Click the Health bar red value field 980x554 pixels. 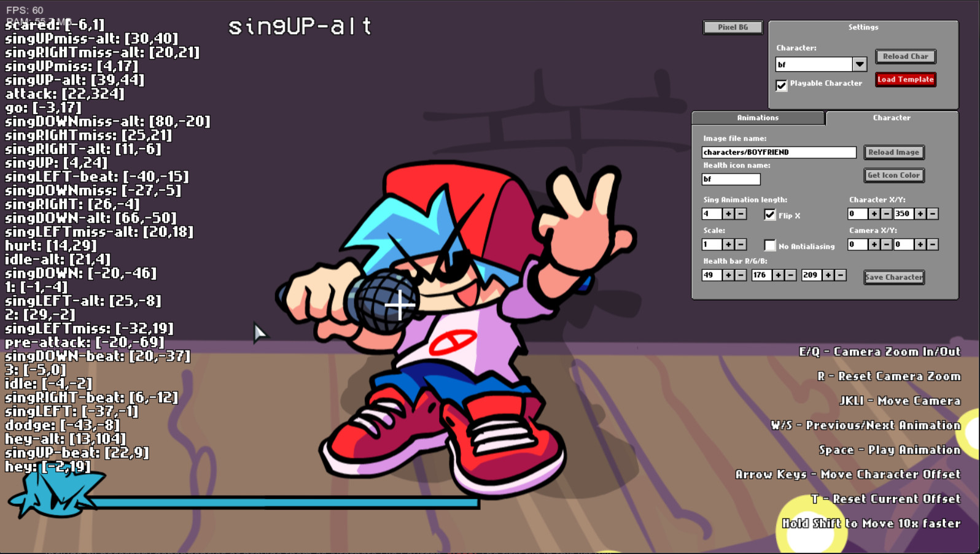click(712, 275)
